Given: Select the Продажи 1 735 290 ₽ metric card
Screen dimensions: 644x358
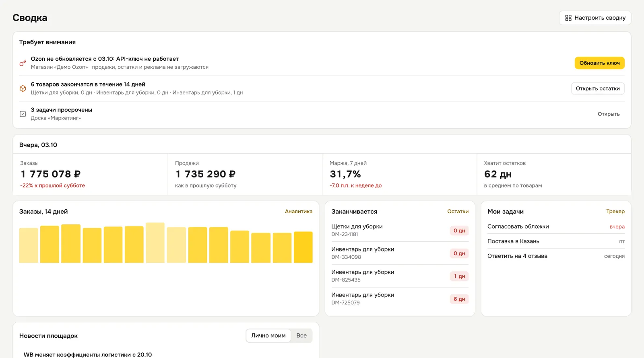Looking at the screenshot, I should pyautogui.click(x=245, y=174).
